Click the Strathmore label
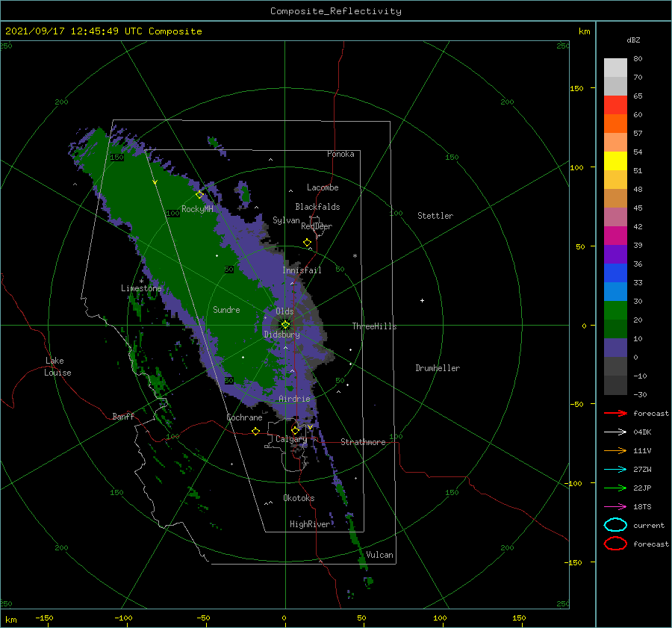 363,442
